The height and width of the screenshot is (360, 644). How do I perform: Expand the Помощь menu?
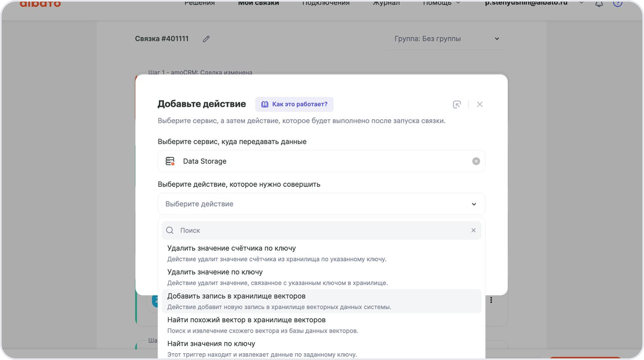(x=441, y=3)
